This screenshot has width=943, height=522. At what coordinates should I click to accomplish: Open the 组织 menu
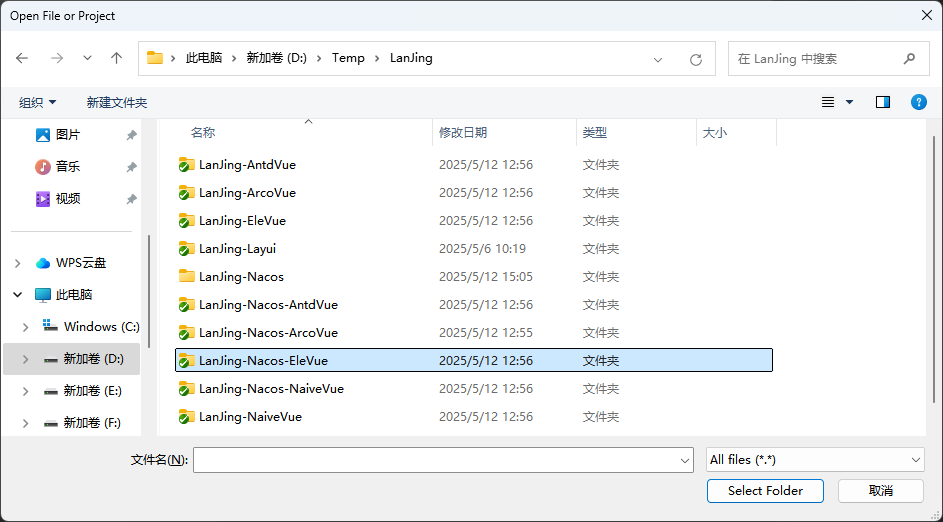tap(37, 102)
